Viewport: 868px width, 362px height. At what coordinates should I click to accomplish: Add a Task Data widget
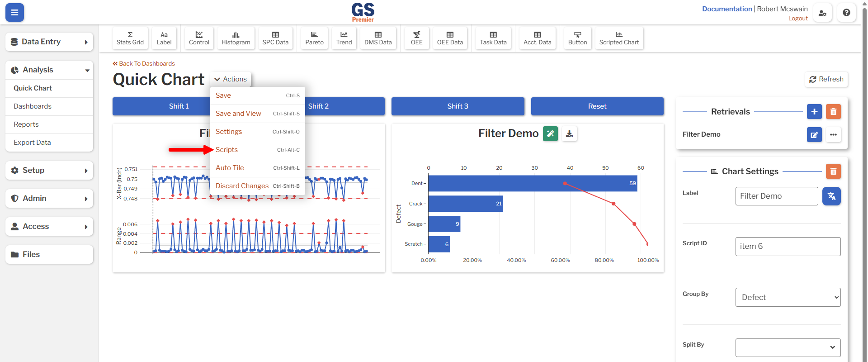point(493,38)
